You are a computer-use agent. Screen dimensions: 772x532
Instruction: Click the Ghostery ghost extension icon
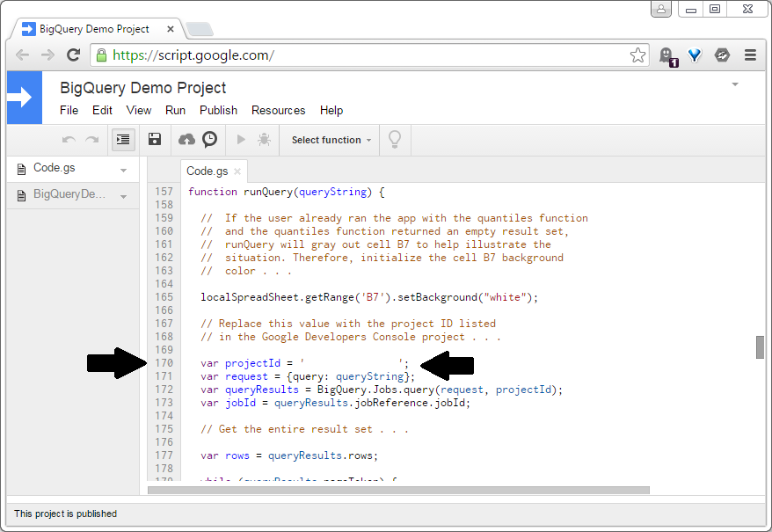coord(667,56)
